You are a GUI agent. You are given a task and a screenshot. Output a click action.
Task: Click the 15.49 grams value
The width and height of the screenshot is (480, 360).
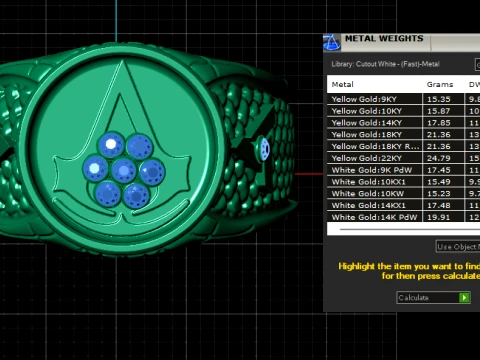pyautogui.click(x=439, y=182)
